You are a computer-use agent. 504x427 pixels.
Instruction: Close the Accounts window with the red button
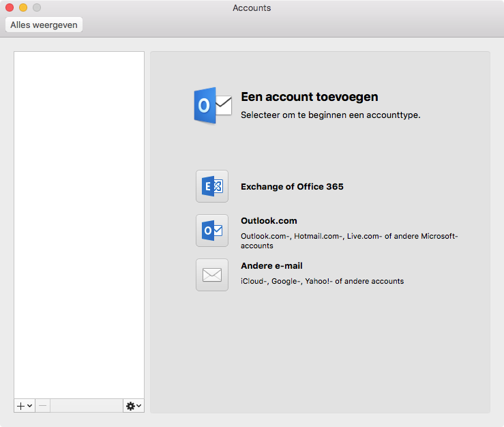[x=10, y=8]
